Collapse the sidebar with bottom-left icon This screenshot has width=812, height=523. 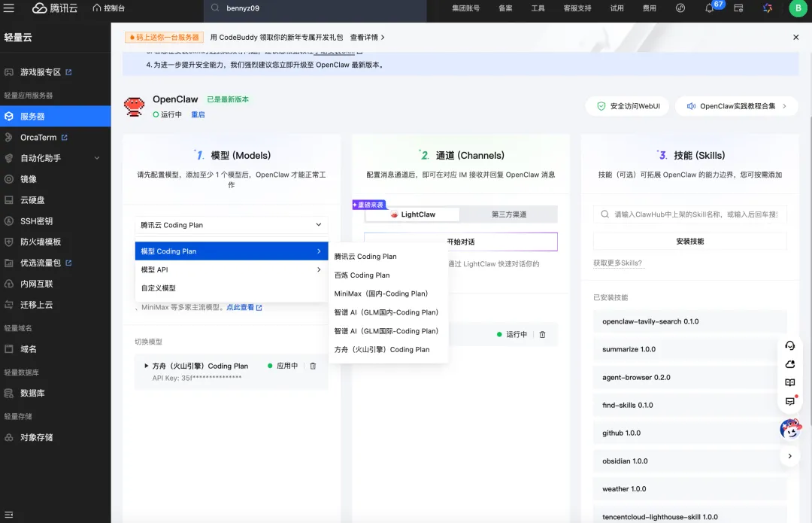pyautogui.click(x=9, y=514)
